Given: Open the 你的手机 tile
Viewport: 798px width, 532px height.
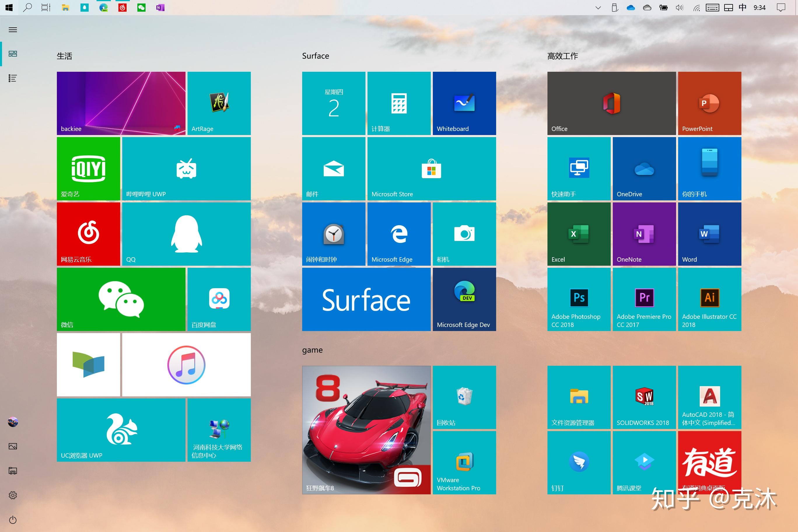Looking at the screenshot, I should pyautogui.click(x=710, y=169).
